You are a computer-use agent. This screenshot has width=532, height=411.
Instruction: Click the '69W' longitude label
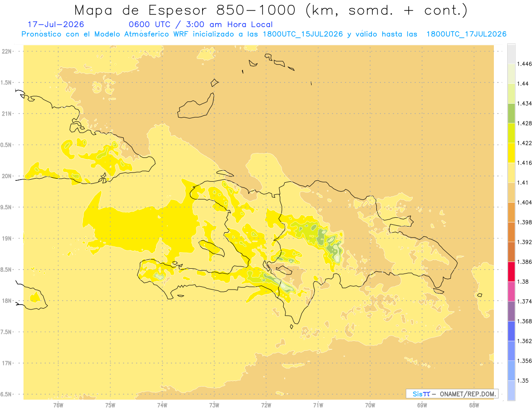pos(422,405)
